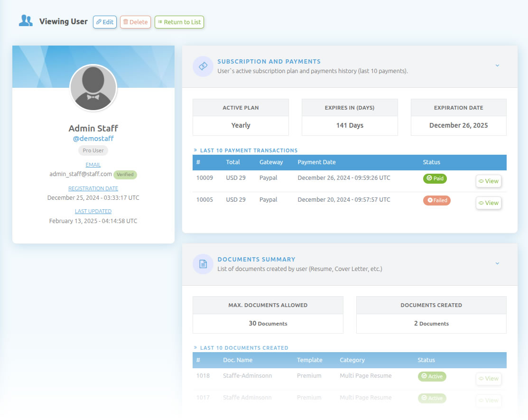Click the 141 Days expiry value
Screen dimensions: 528x420
click(x=350, y=125)
